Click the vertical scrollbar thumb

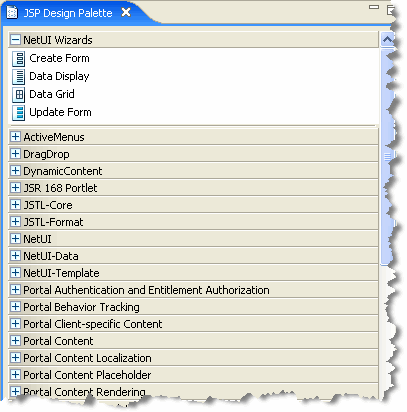click(x=387, y=157)
